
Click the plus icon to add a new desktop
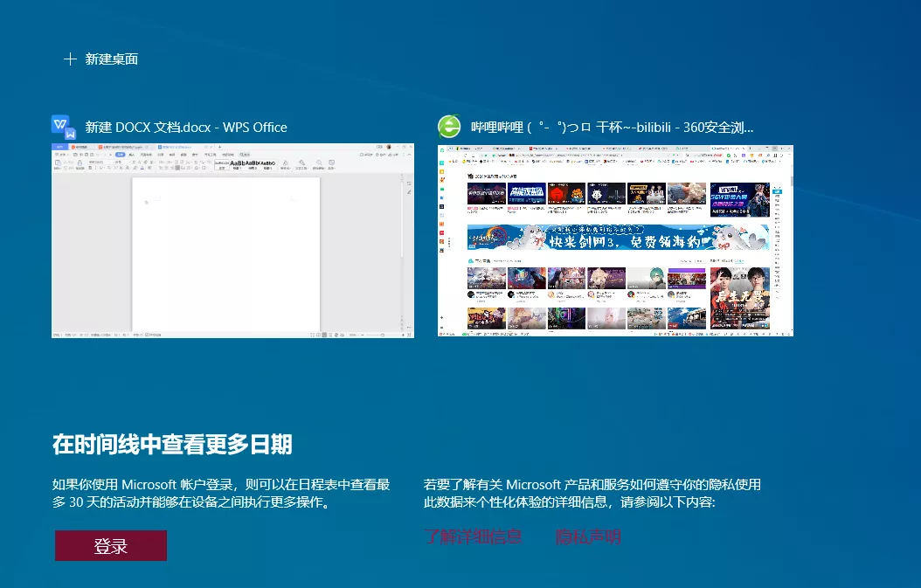[70, 59]
